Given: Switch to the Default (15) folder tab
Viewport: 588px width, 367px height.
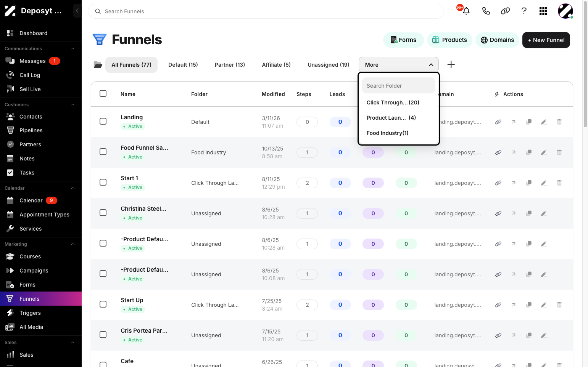Looking at the screenshot, I should [183, 65].
